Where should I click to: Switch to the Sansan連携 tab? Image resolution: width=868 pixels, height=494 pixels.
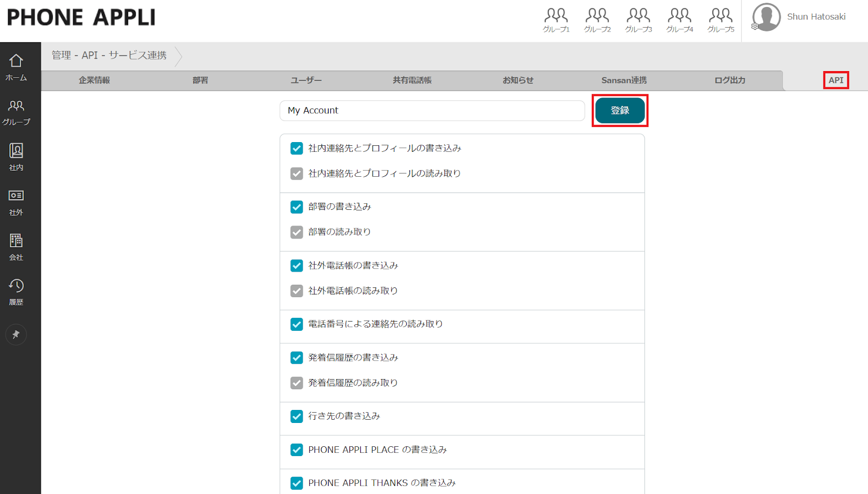(624, 80)
